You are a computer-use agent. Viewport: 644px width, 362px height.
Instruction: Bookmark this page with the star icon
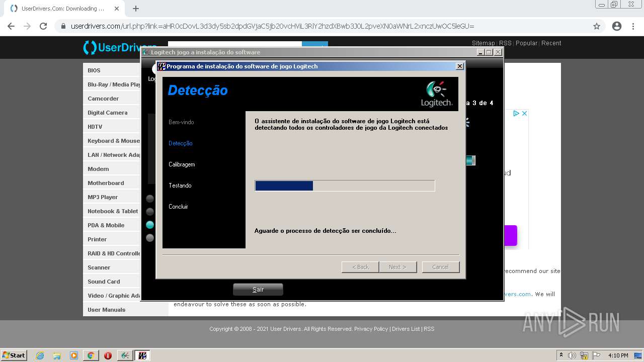click(597, 26)
